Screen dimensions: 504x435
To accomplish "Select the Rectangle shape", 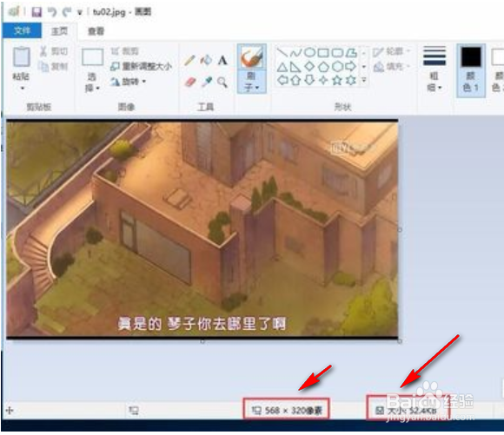I will [323, 53].
